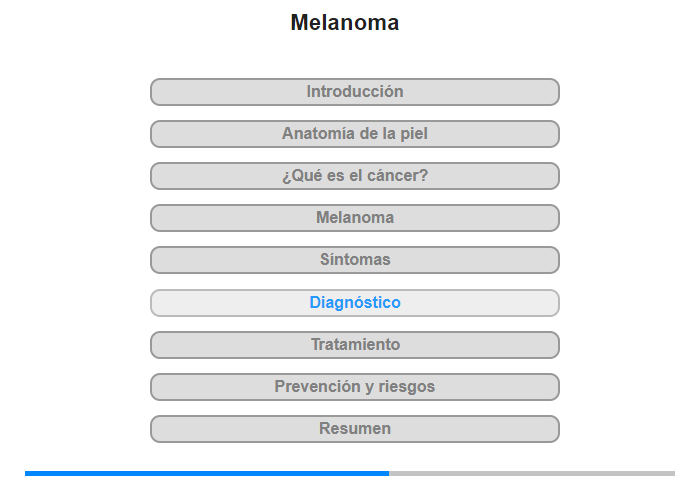Screen dimensions: 700x480
Task: Click the Melanoma page title heading
Action: (345, 23)
